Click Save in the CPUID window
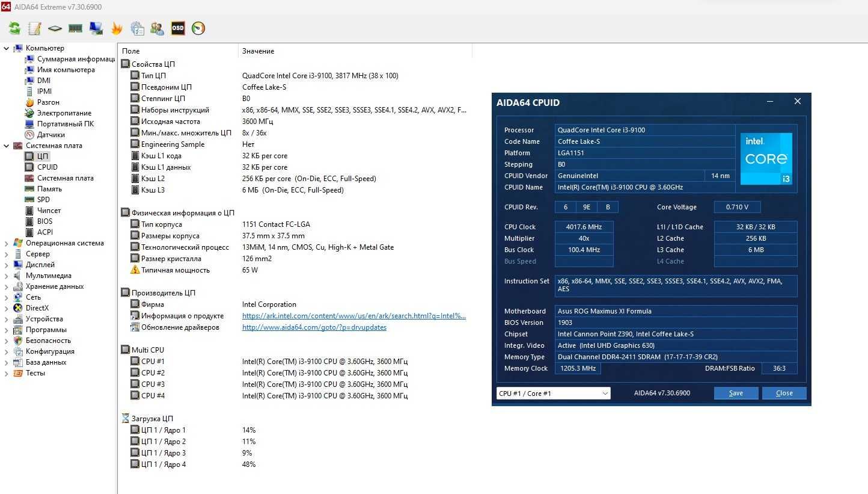The height and width of the screenshot is (494, 868). tap(736, 393)
